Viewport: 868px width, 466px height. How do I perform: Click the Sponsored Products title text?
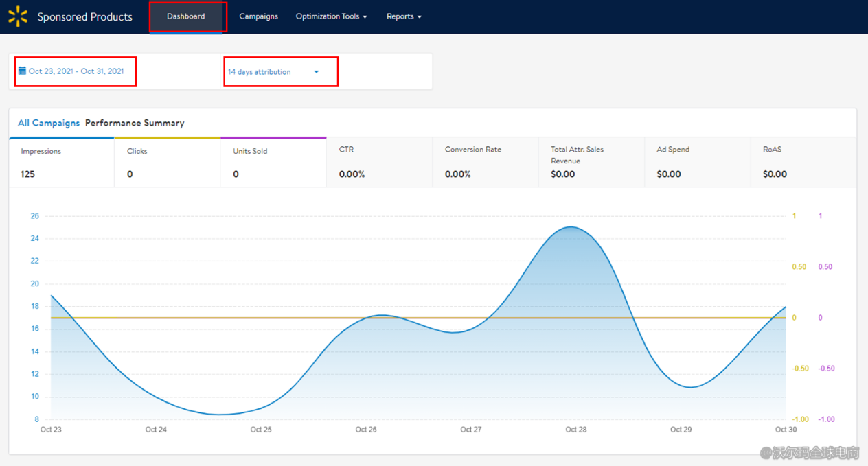(84, 17)
